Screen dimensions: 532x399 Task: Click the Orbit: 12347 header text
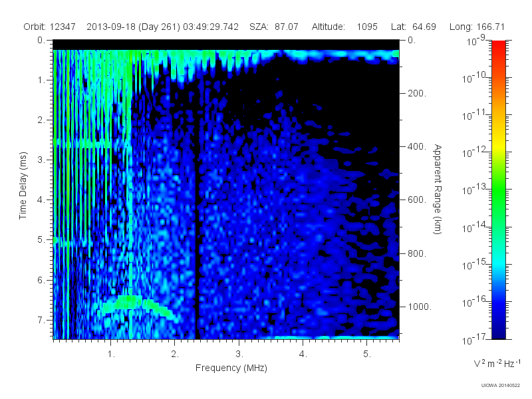pos(49,27)
